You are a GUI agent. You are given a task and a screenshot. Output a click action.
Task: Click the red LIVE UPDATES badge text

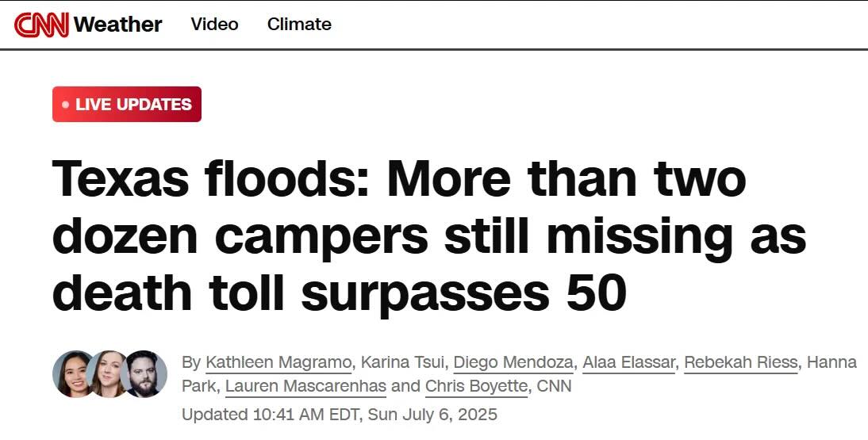133,104
